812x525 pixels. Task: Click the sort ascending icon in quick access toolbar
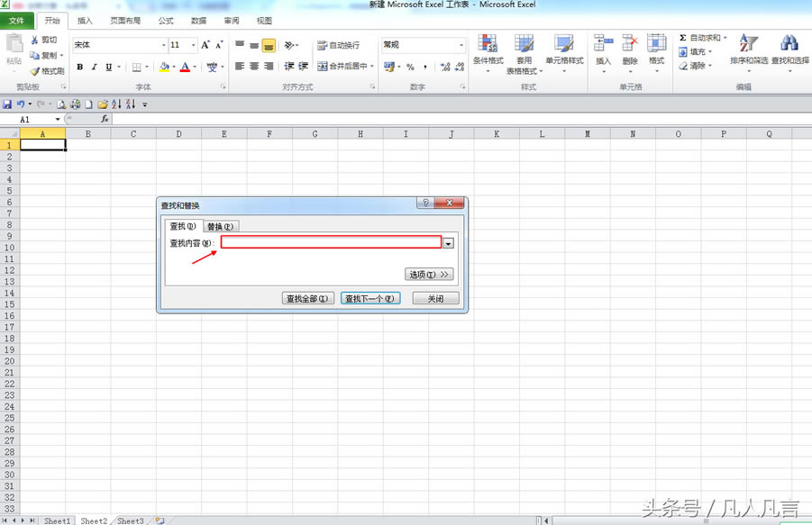click(116, 104)
